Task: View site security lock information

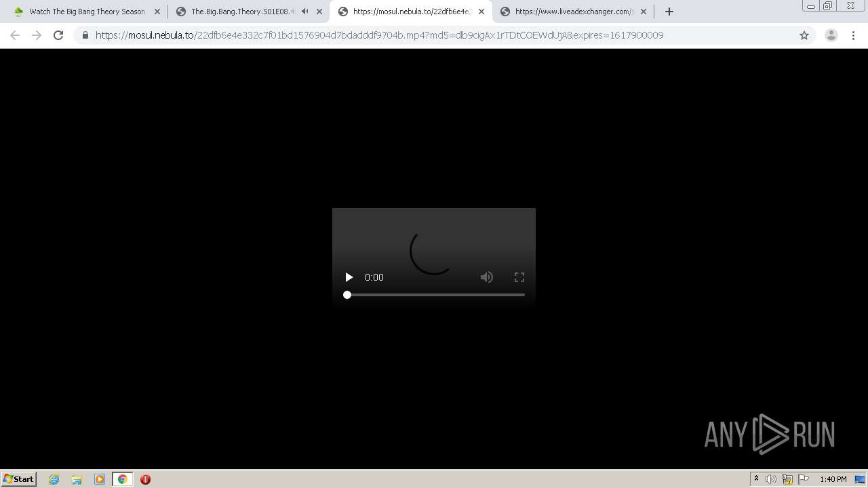Action: click(x=85, y=35)
